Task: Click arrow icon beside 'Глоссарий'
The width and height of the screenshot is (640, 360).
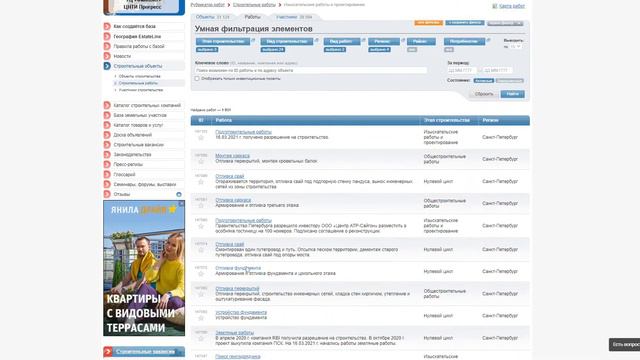Action: 107,174
